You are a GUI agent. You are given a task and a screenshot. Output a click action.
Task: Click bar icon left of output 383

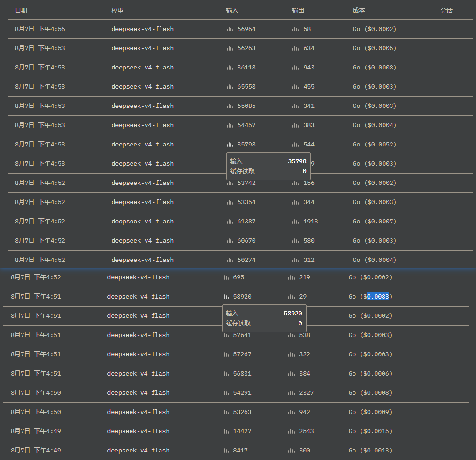(x=296, y=125)
